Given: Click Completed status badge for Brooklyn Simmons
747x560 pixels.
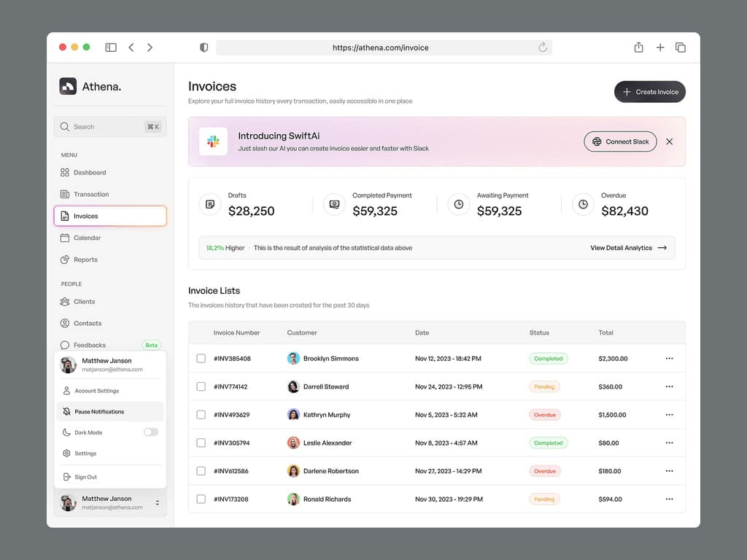Looking at the screenshot, I should pos(549,359).
